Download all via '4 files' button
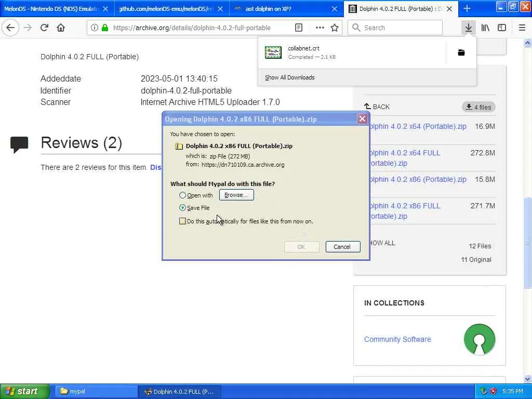This screenshot has height=399, width=532. (478, 107)
